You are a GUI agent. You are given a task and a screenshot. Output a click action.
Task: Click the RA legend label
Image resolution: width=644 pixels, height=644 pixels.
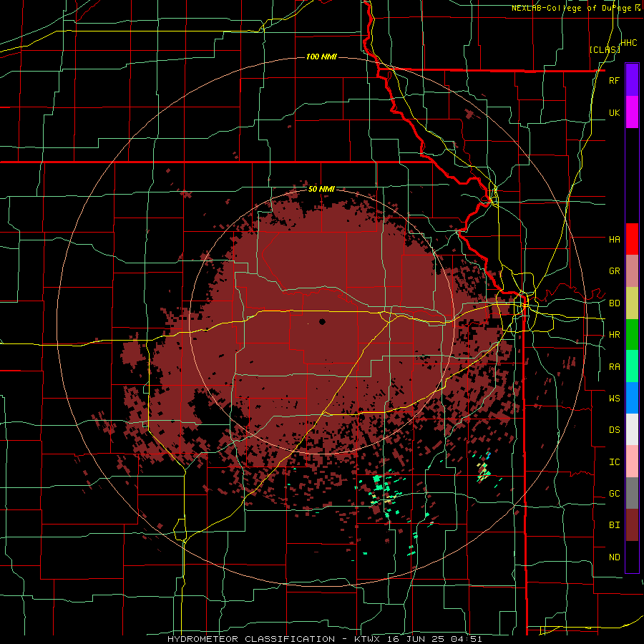point(614,367)
